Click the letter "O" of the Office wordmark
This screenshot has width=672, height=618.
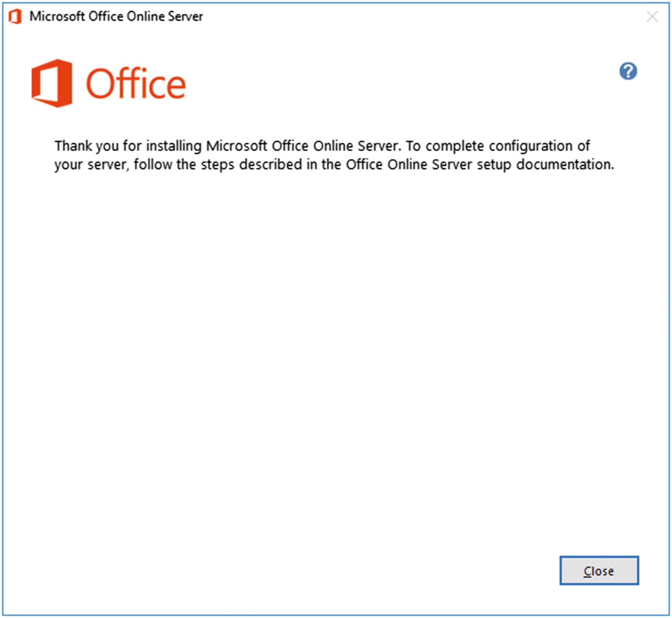pos(101,84)
